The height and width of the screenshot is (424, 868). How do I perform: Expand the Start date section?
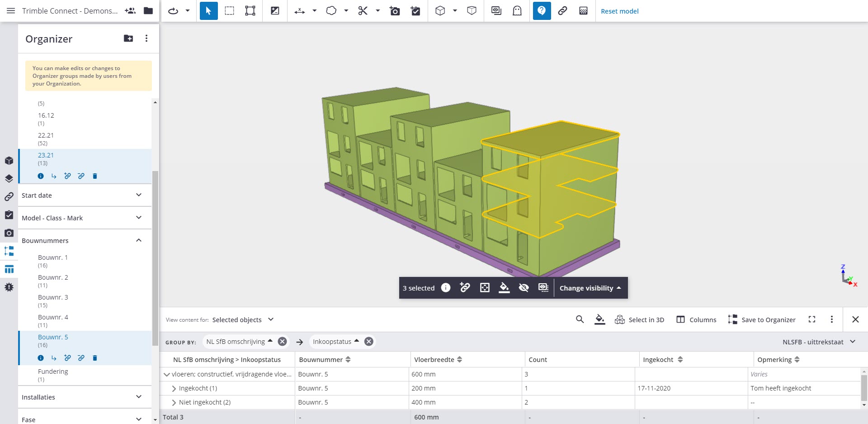pos(85,195)
